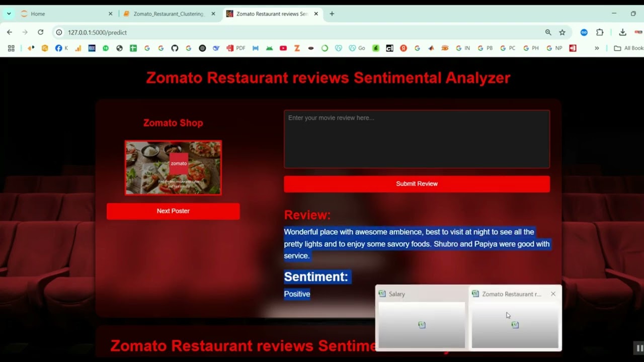Open the Chrome apps grid
644x362 pixels.
coord(11,48)
